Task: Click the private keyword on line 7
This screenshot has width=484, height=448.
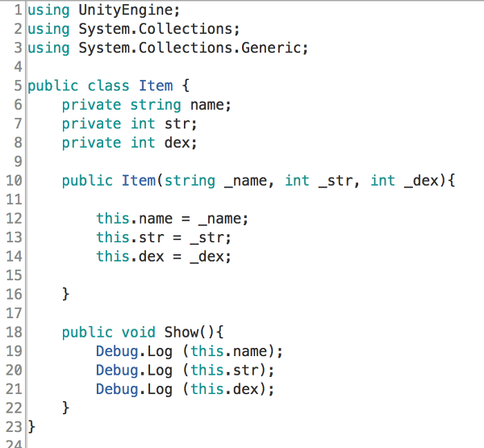Action: 91,124
